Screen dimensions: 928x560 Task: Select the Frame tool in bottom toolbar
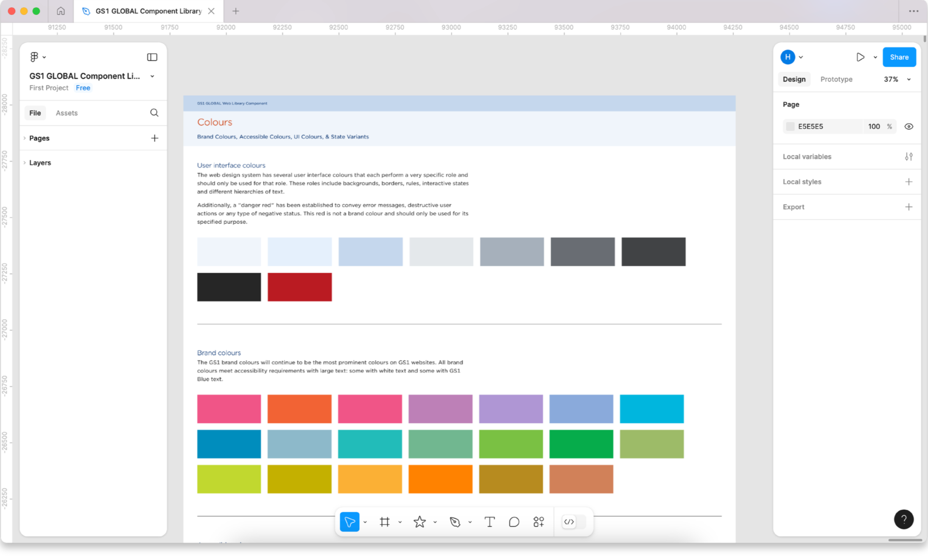pyautogui.click(x=385, y=522)
